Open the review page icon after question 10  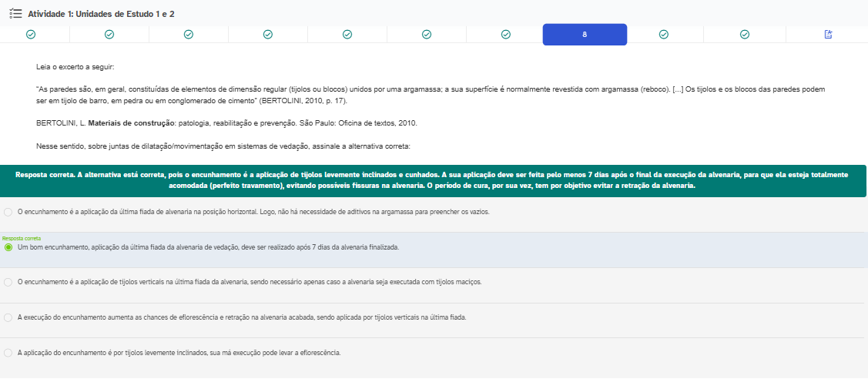(x=829, y=35)
